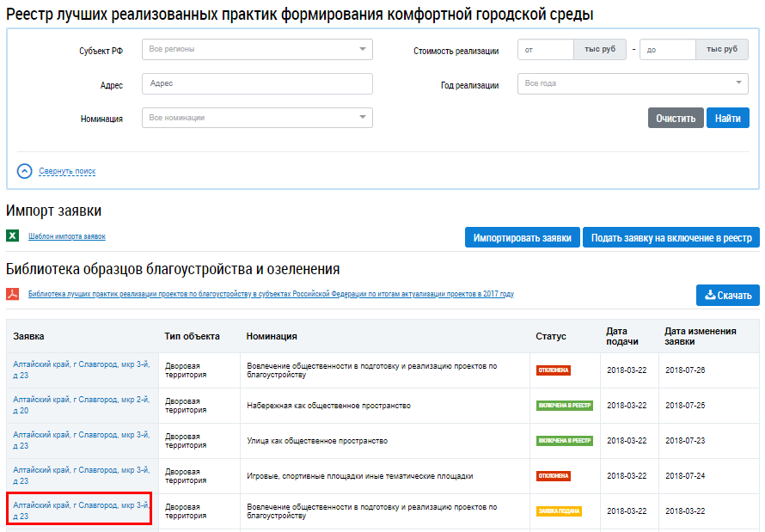
Task: Download the library via Скачать button
Action: pos(727,296)
